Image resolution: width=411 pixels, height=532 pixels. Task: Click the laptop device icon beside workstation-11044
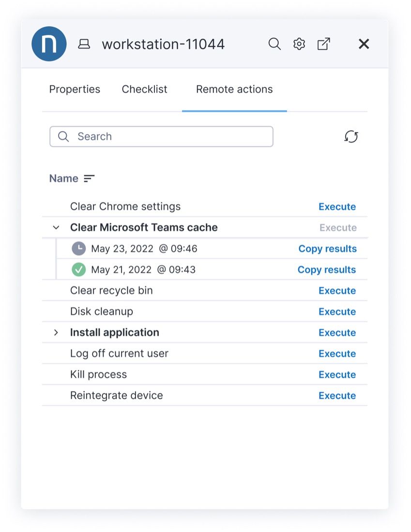coord(84,44)
